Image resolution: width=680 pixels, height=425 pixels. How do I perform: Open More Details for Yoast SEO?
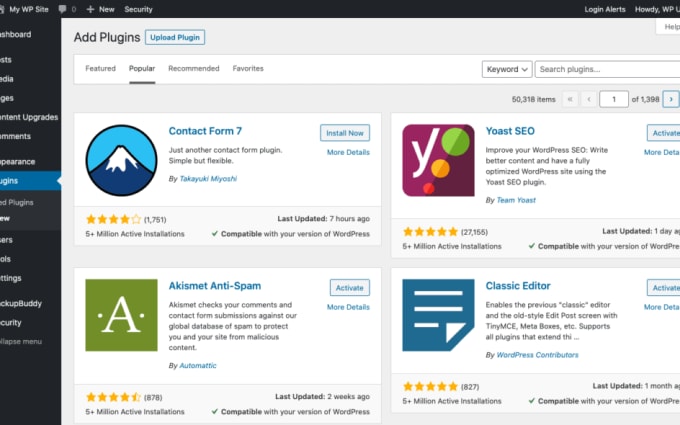(662, 152)
